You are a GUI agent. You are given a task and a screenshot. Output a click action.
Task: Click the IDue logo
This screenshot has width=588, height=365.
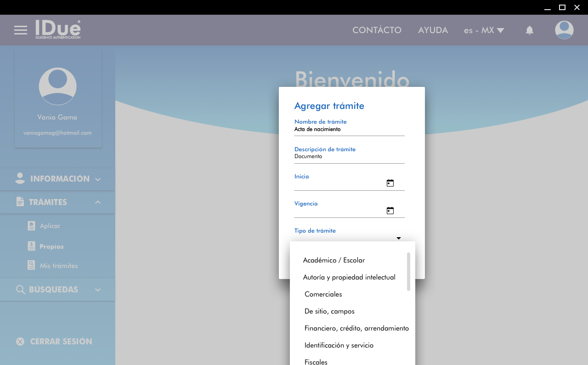(58, 29)
